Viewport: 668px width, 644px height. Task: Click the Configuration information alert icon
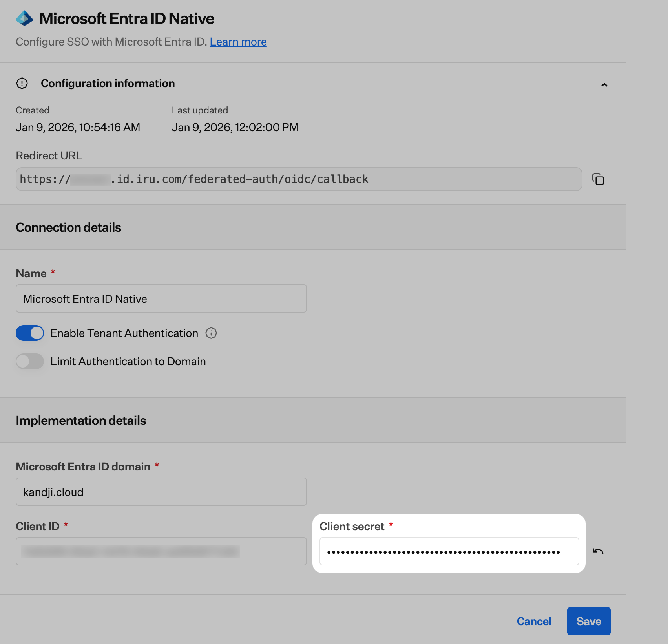22,83
